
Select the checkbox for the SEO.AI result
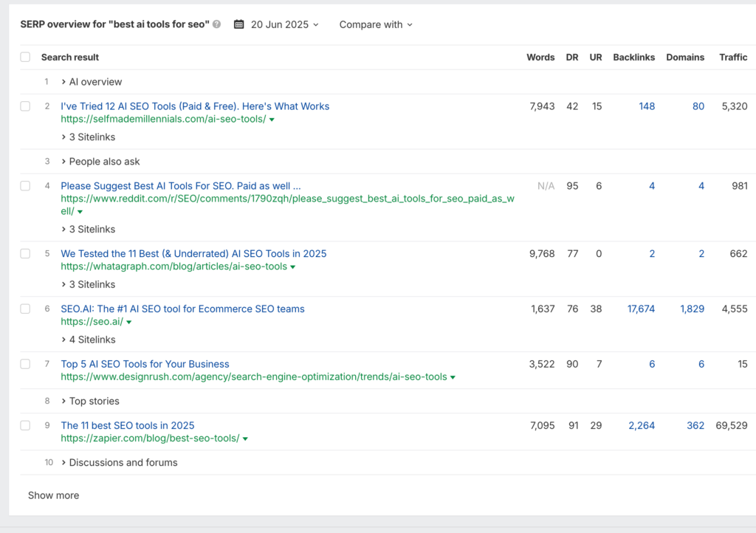pyautogui.click(x=26, y=309)
